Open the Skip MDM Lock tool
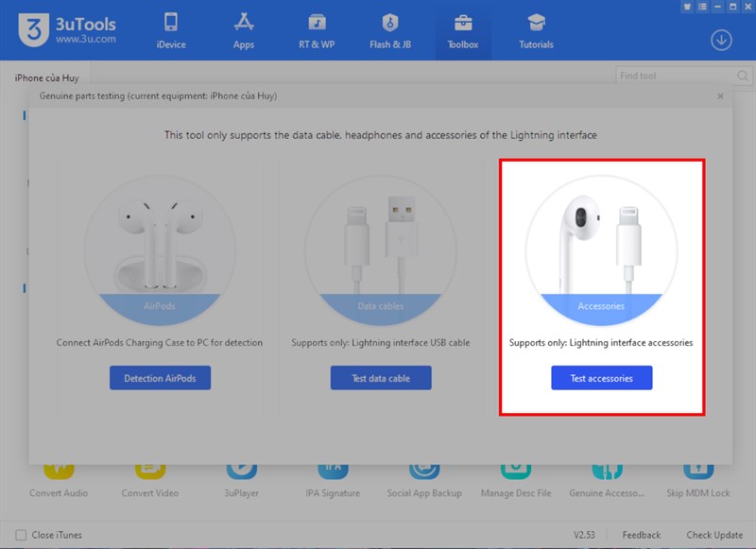The width and height of the screenshot is (756, 549). coord(698,477)
